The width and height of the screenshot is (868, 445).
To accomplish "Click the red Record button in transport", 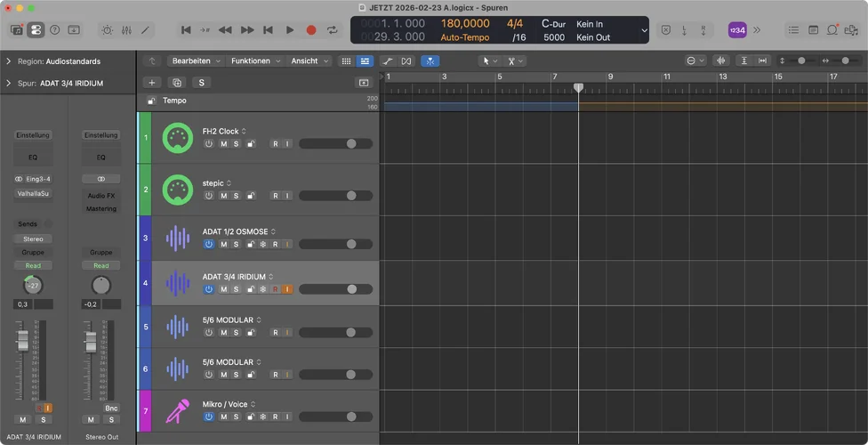I will tap(311, 30).
